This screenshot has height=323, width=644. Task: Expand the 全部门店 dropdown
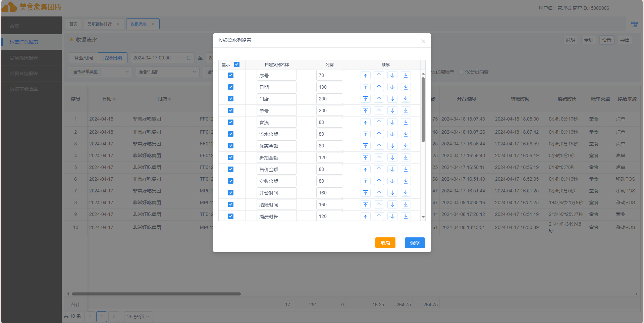[x=167, y=72]
